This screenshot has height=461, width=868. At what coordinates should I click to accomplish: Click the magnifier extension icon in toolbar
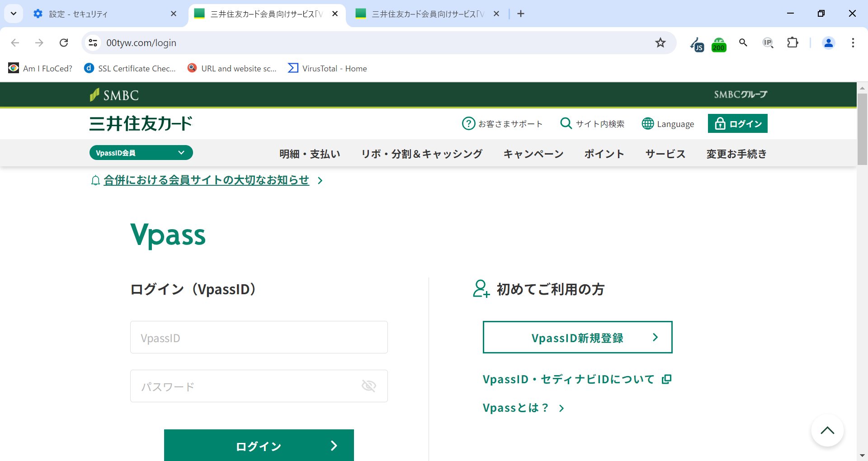743,42
